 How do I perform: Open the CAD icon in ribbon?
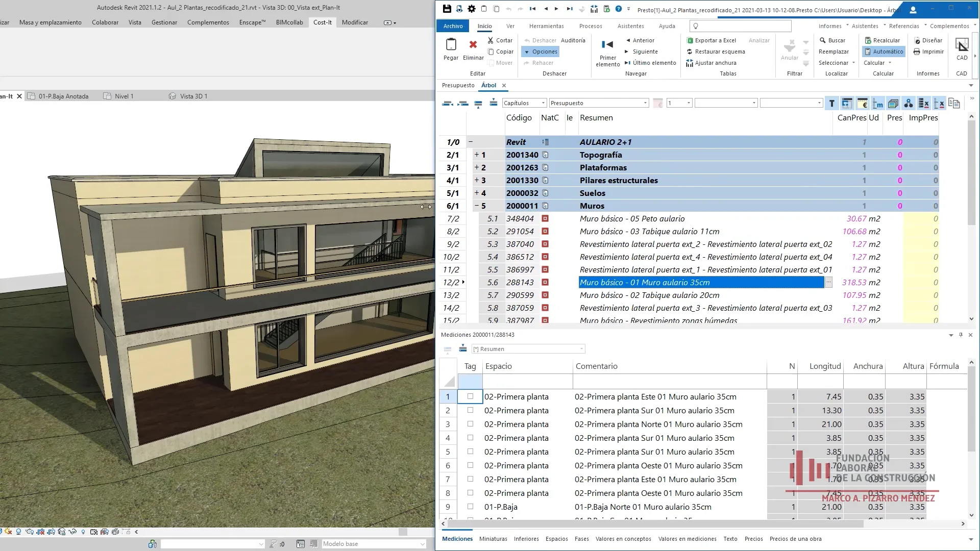962,45
